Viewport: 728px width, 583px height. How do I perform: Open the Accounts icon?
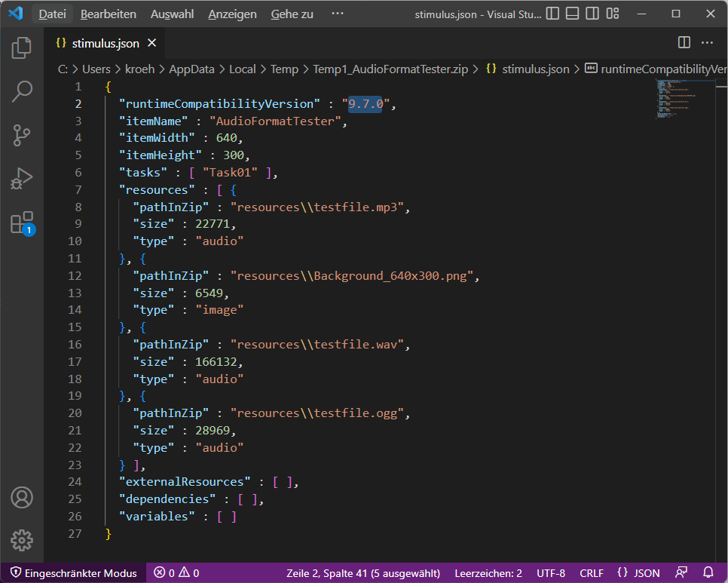pyautogui.click(x=22, y=498)
